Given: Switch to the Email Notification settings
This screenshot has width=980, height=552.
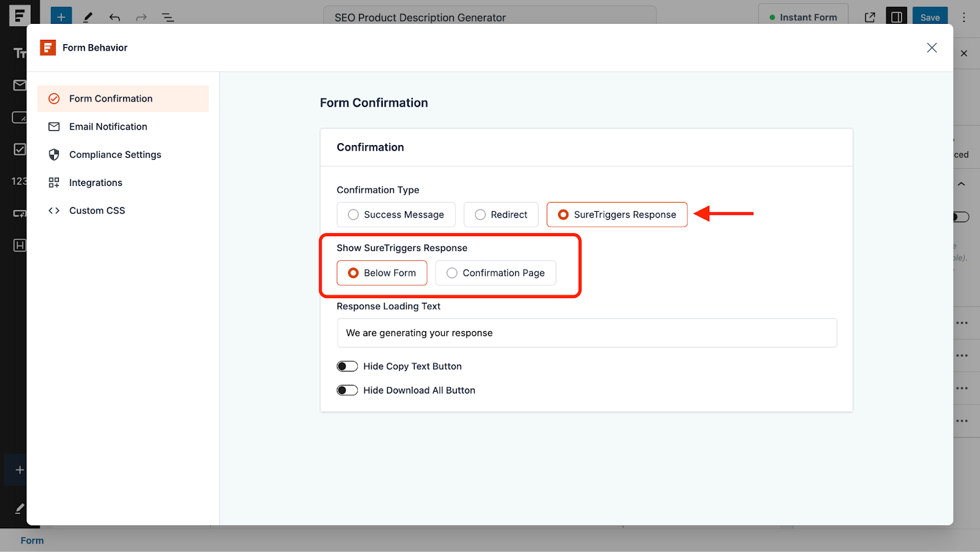Looking at the screenshot, I should tap(108, 126).
